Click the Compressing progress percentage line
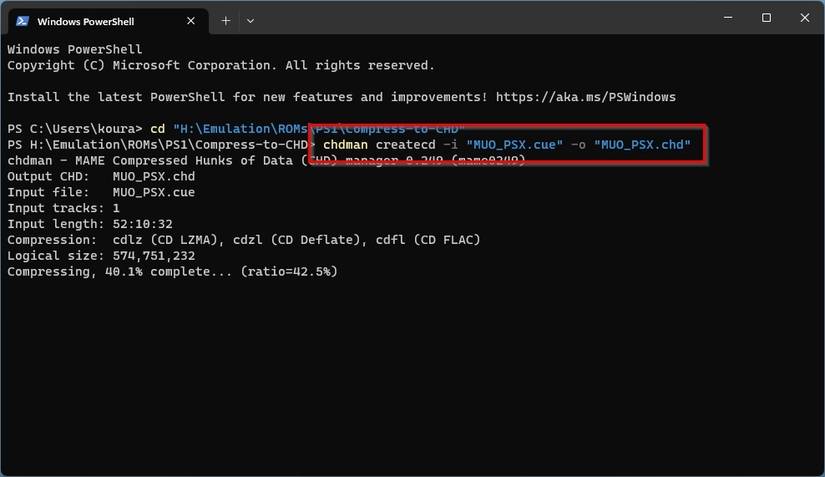Screen dimensions: 825x477 [172, 271]
